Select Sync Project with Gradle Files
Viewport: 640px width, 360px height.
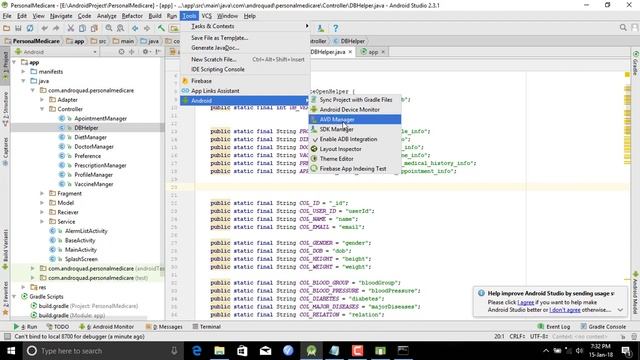(x=355, y=100)
